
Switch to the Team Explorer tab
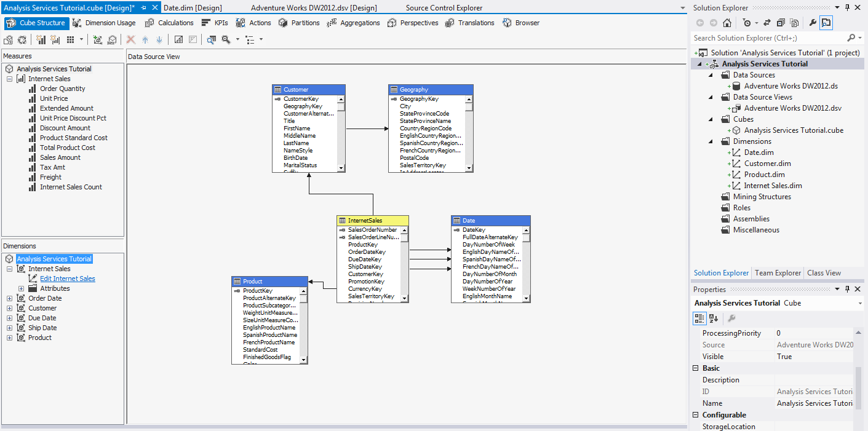pos(778,273)
